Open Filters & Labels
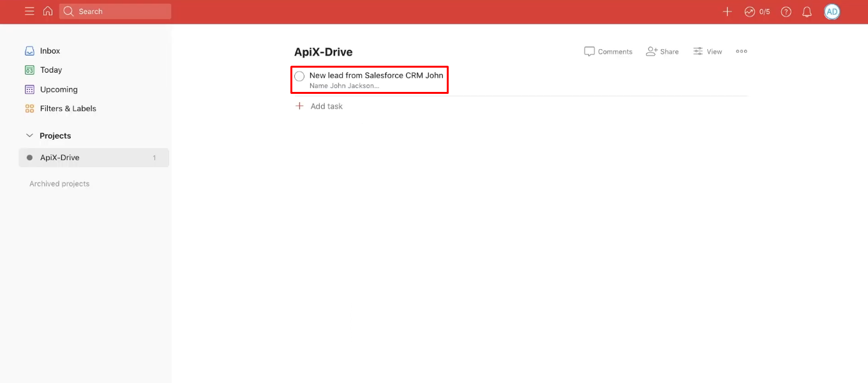Viewport: 868px width, 383px height. pos(68,109)
